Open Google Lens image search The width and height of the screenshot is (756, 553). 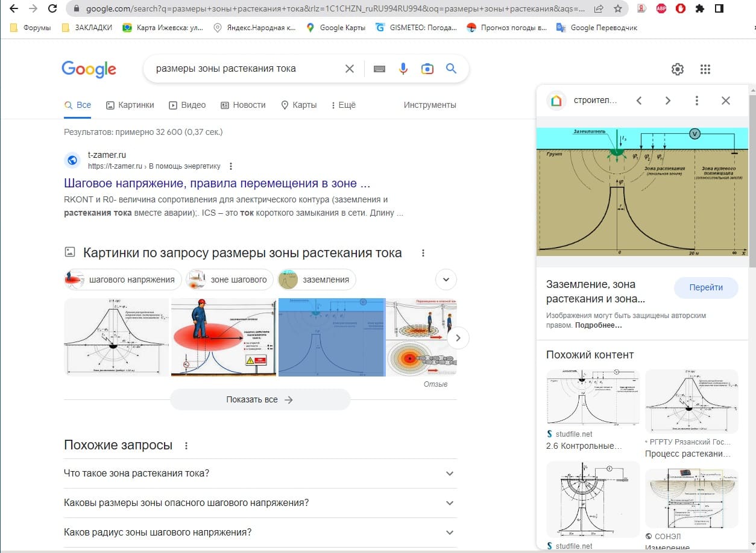427,69
